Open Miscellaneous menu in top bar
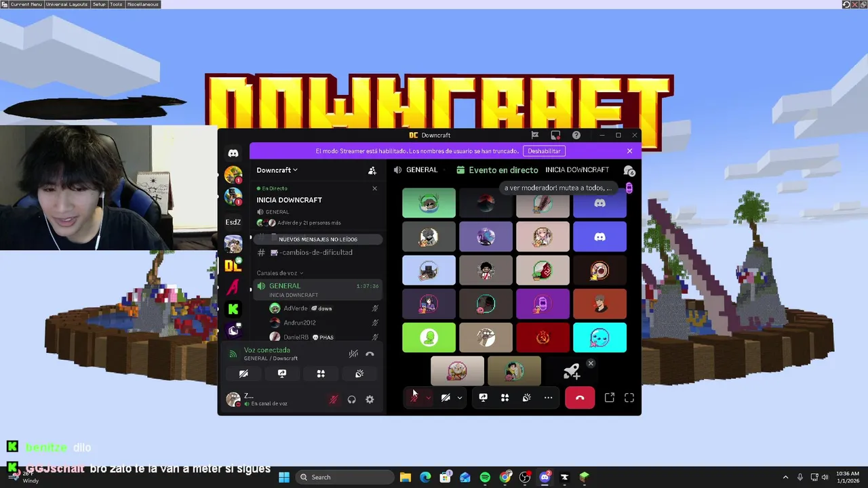Image resolution: width=868 pixels, height=488 pixels. pos(142,4)
